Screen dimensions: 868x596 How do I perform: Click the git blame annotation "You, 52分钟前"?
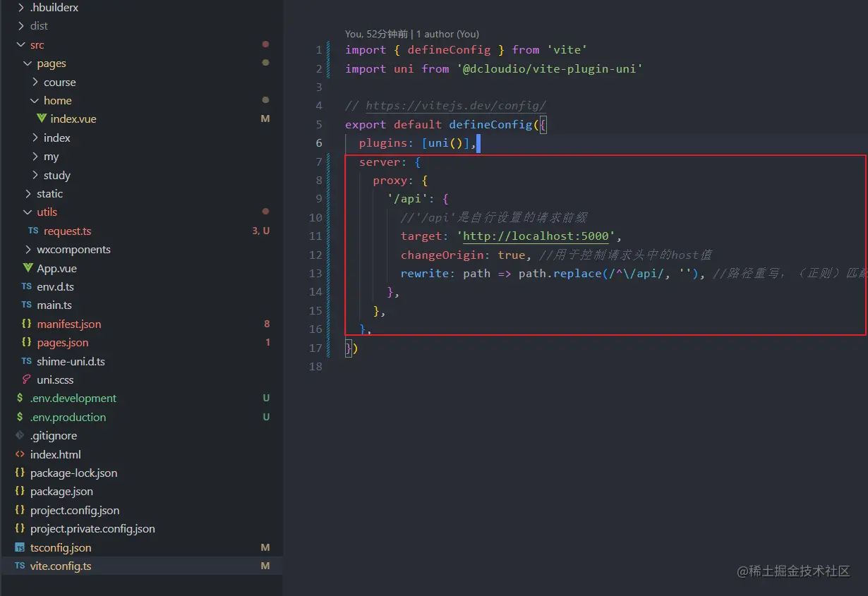click(376, 34)
